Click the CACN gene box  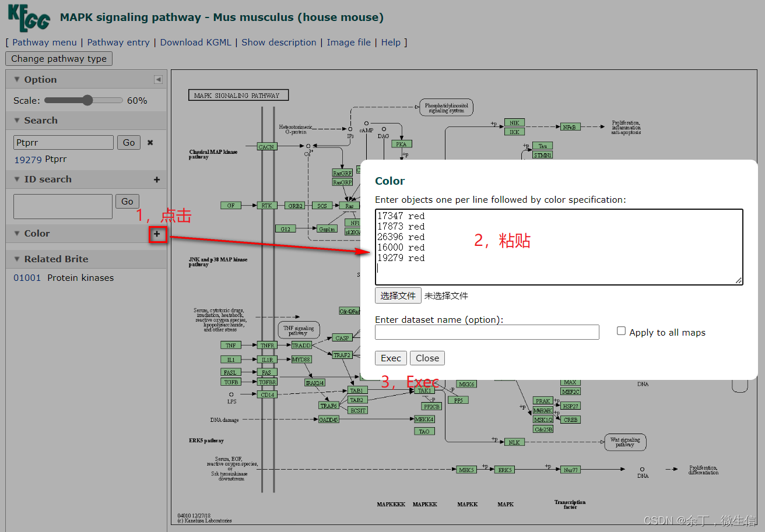pos(266,146)
